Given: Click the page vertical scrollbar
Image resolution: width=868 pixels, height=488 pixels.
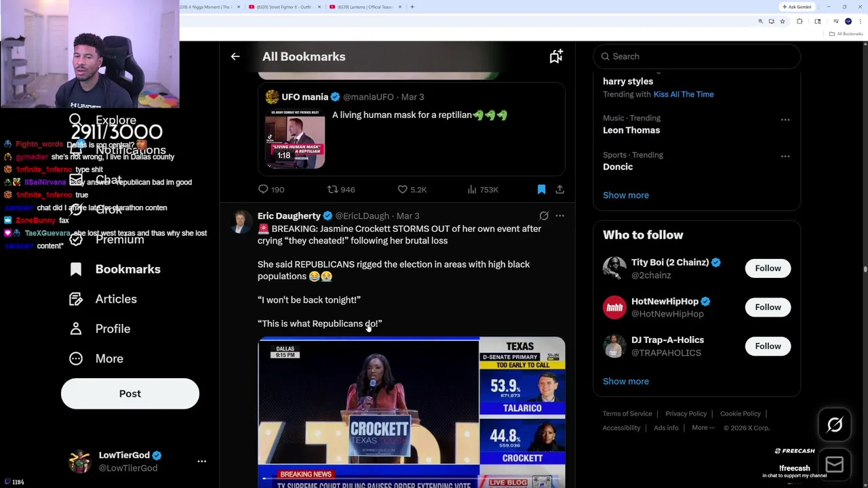Looking at the screenshot, I should coord(865,269).
